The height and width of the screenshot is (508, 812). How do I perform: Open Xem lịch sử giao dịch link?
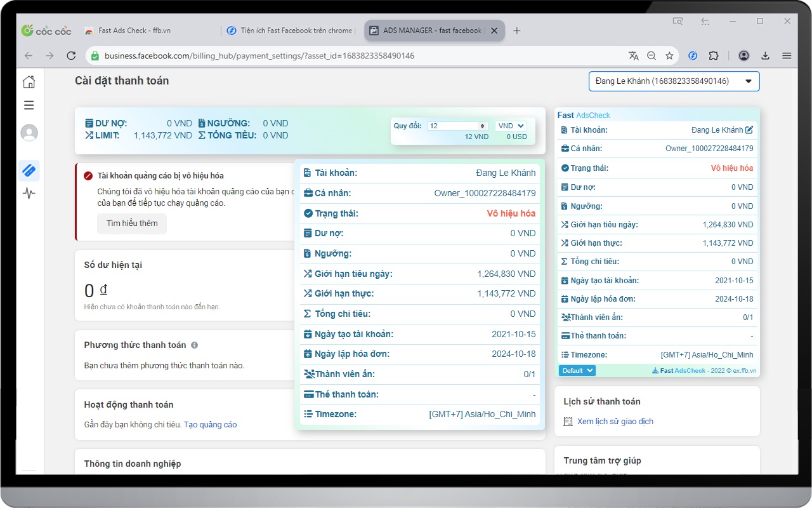pyautogui.click(x=615, y=422)
